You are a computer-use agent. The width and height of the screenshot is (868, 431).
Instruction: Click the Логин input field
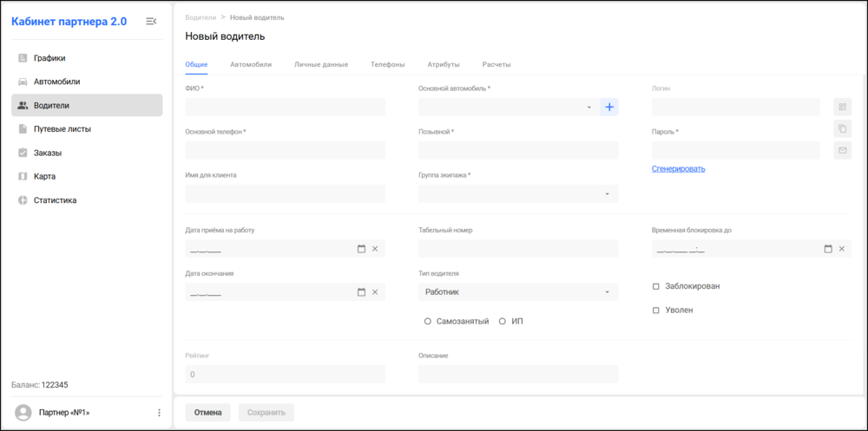(736, 107)
